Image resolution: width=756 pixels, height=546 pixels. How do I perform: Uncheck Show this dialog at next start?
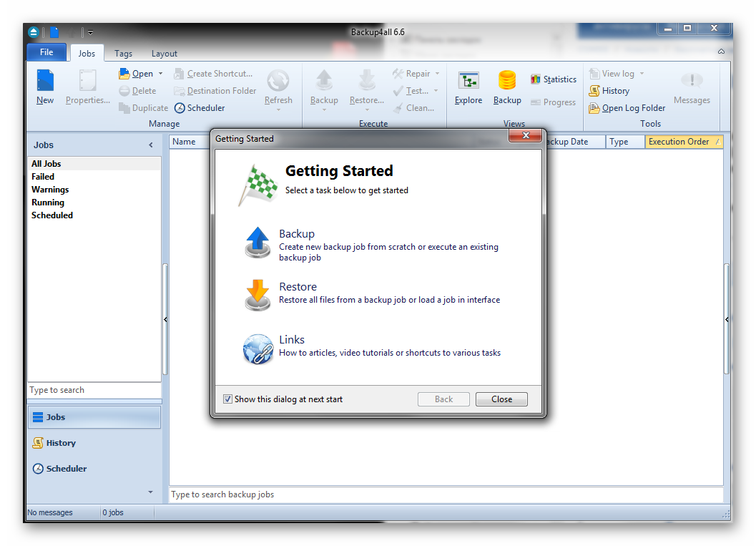tap(227, 399)
